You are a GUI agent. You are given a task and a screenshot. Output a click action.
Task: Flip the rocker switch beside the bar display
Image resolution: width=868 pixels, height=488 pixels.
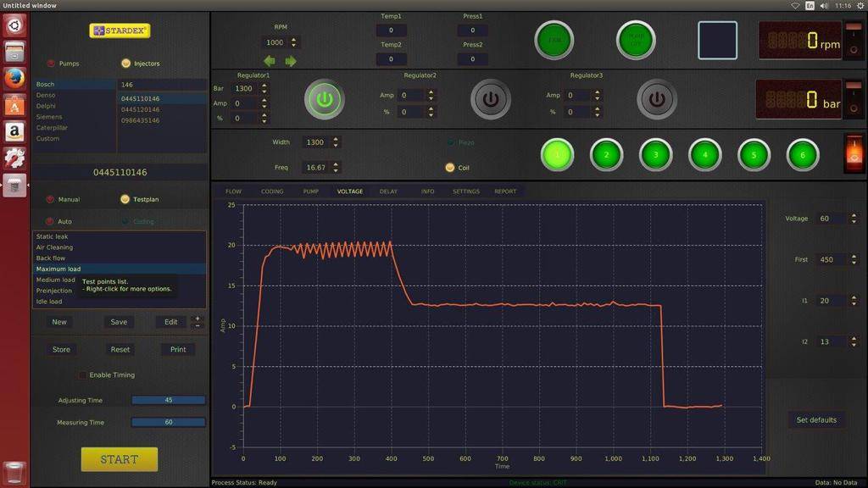tap(854, 98)
